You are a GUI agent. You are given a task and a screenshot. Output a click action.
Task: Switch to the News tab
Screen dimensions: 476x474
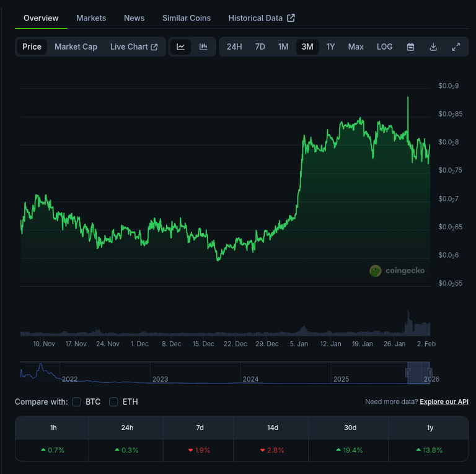click(x=134, y=18)
